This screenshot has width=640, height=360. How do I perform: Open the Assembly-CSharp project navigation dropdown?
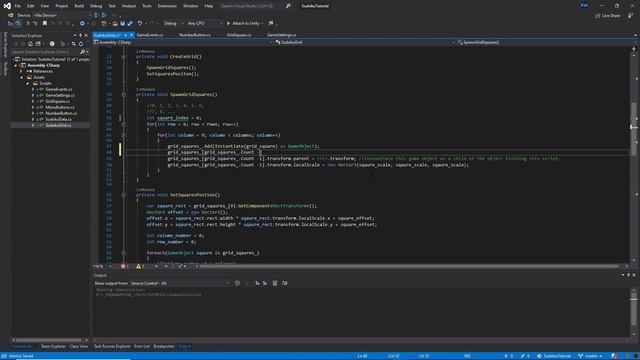pos(183,42)
